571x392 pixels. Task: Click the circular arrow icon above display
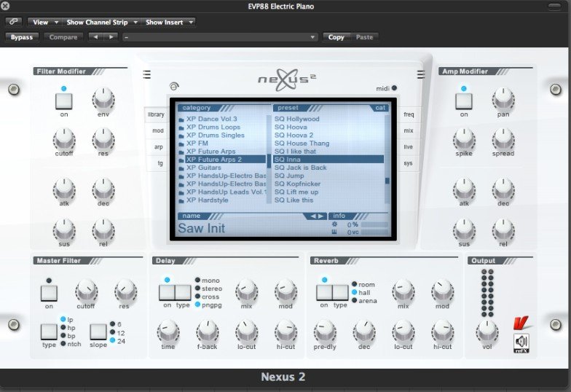[175, 86]
